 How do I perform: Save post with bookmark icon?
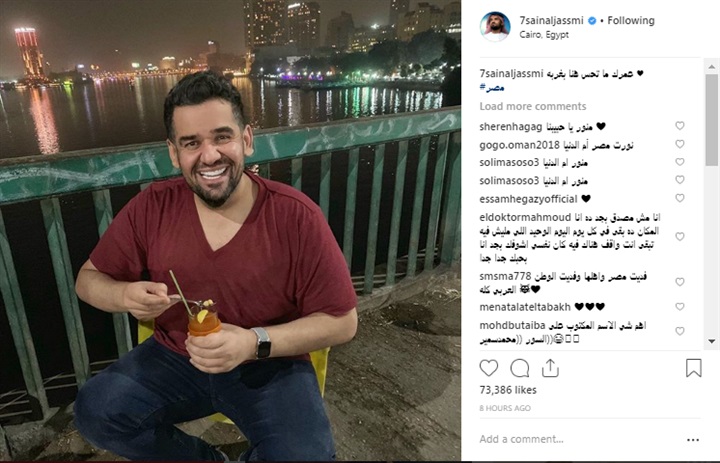[693, 368]
